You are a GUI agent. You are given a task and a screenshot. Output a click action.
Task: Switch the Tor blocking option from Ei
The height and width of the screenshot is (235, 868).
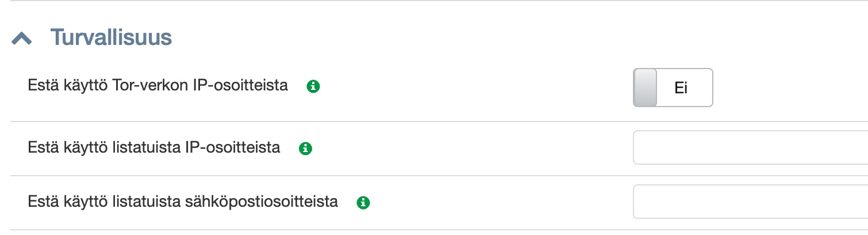[673, 88]
